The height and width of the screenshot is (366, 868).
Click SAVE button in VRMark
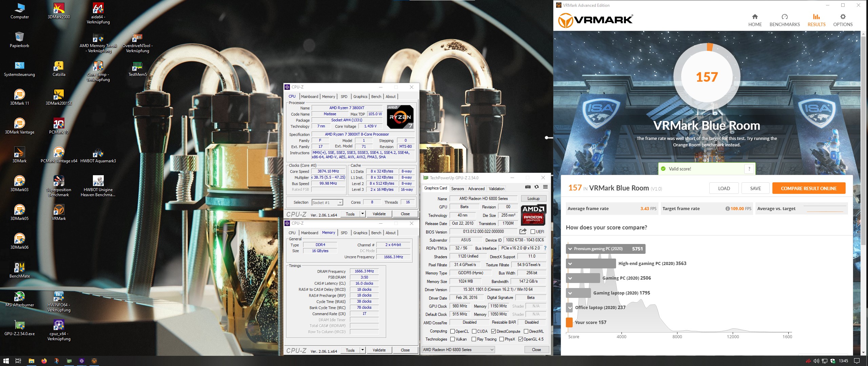pyautogui.click(x=755, y=188)
